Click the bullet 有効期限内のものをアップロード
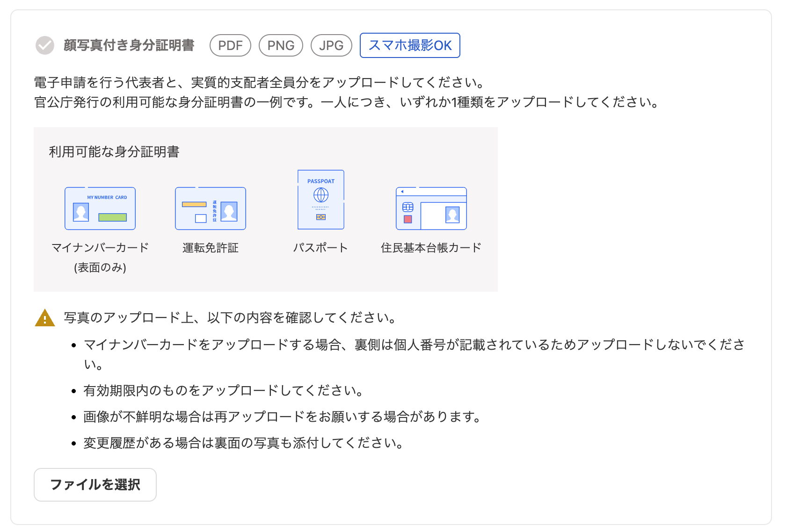 [224, 390]
